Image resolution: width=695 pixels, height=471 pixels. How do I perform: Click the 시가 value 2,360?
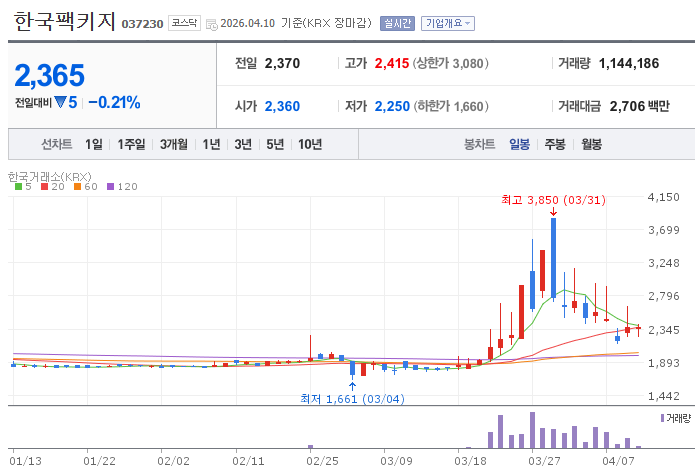pyautogui.click(x=282, y=106)
